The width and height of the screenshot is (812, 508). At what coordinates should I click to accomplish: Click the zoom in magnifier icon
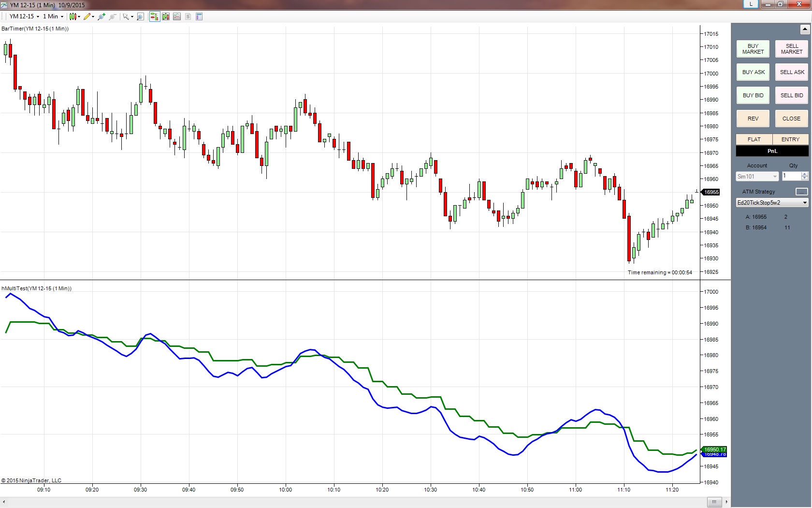point(101,16)
